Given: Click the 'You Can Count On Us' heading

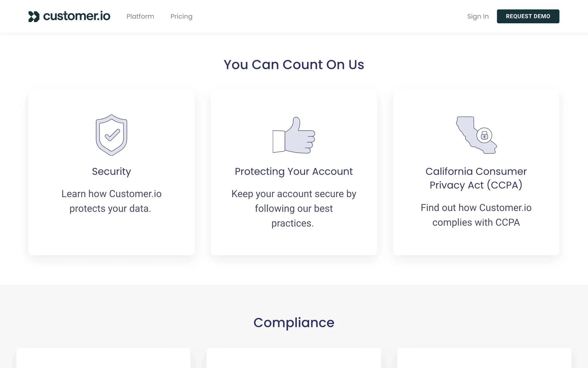Looking at the screenshot, I should [x=294, y=65].
